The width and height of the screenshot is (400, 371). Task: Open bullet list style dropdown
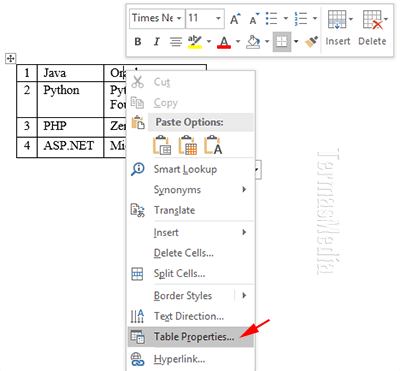pos(286,18)
